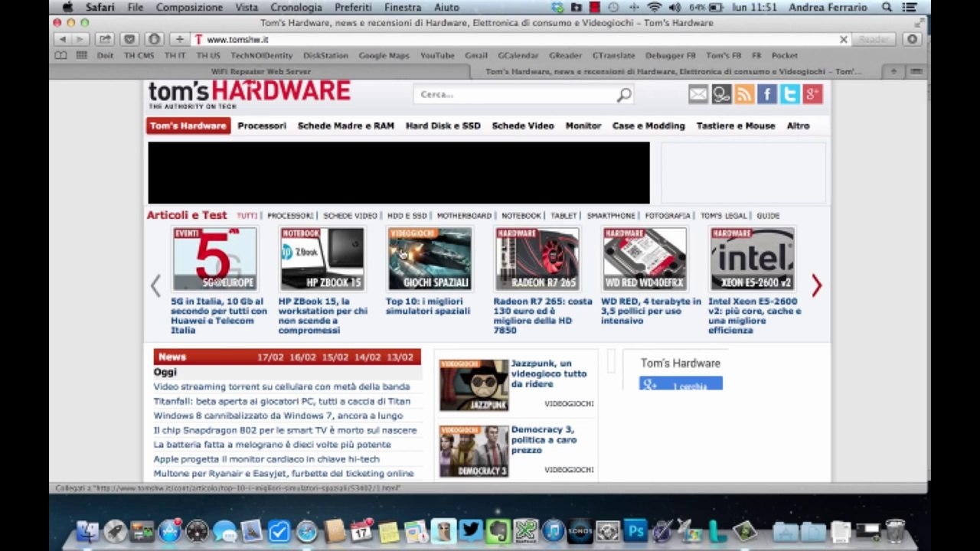The width and height of the screenshot is (980, 551).
Task: Open the Notification Center icon
Action: (910, 7)
